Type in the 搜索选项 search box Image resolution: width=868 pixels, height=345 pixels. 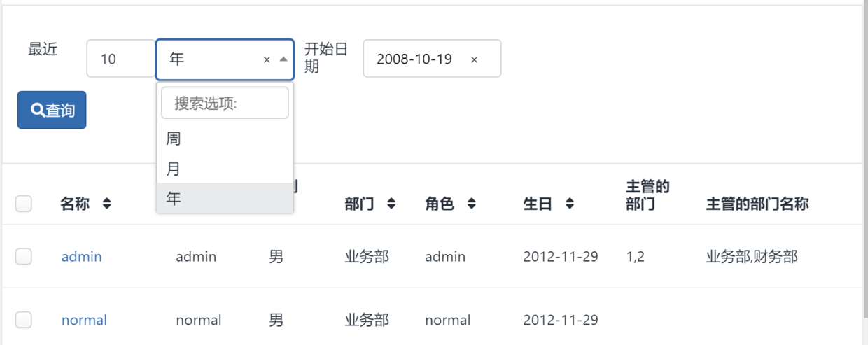(225, 104)
